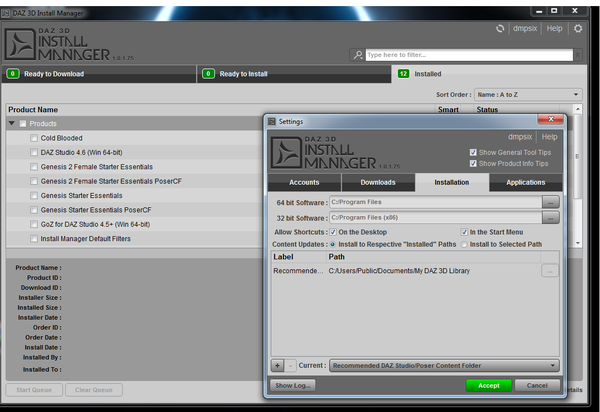600x412 pixels.
Task: Check the Products group checkbox
Action: click(x=23, y=124)
